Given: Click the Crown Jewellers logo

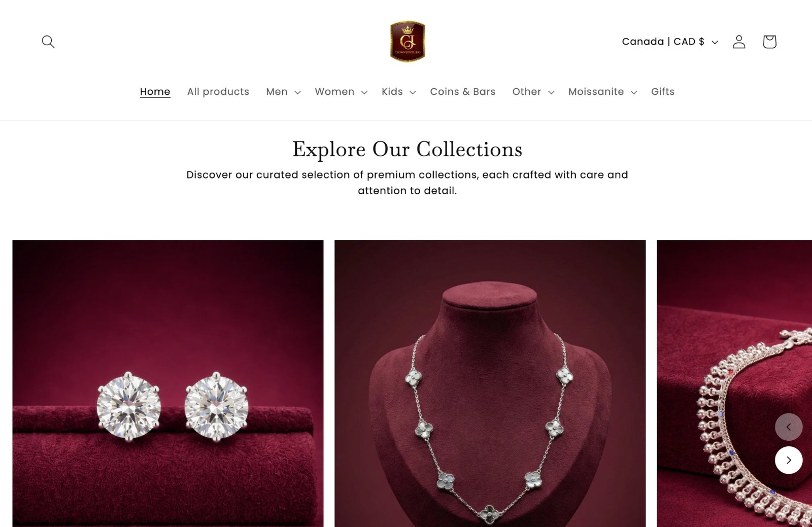Looking at the screenshot, I should [x=407, y=42].
